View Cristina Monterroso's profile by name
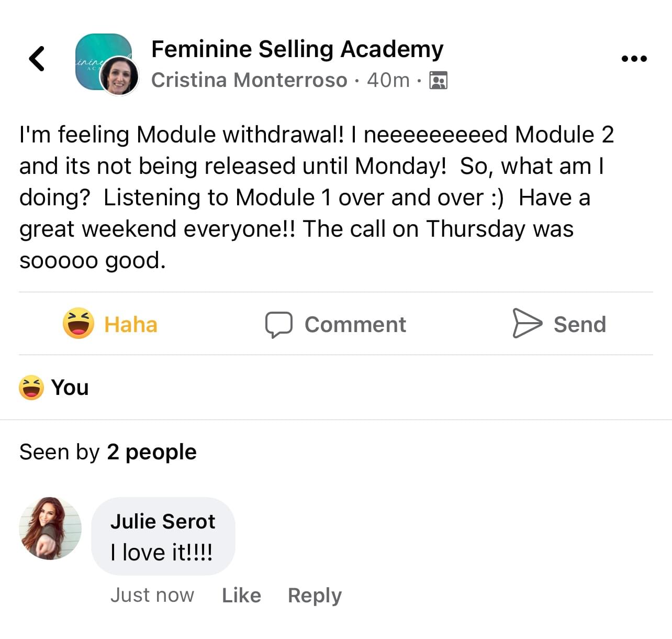Viewport: 672px width, 639px height. tap(249, 80)
